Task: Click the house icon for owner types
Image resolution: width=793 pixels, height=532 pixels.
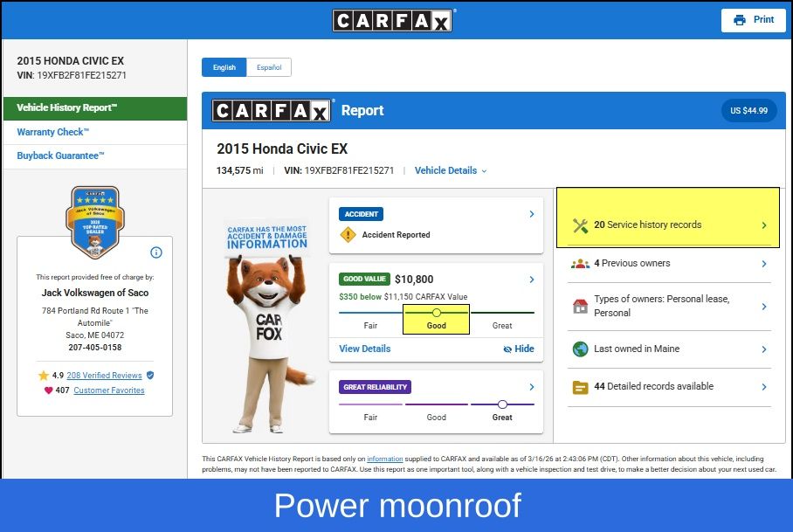Action: (x=580, y=306)
